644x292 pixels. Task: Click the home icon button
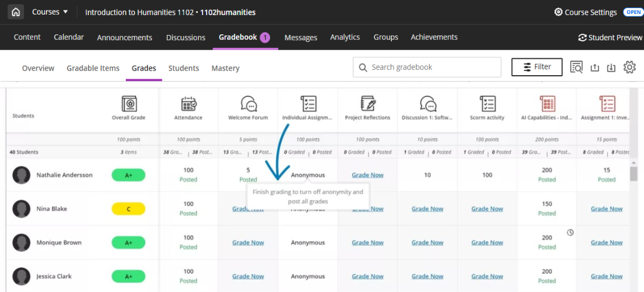[16, 12]
